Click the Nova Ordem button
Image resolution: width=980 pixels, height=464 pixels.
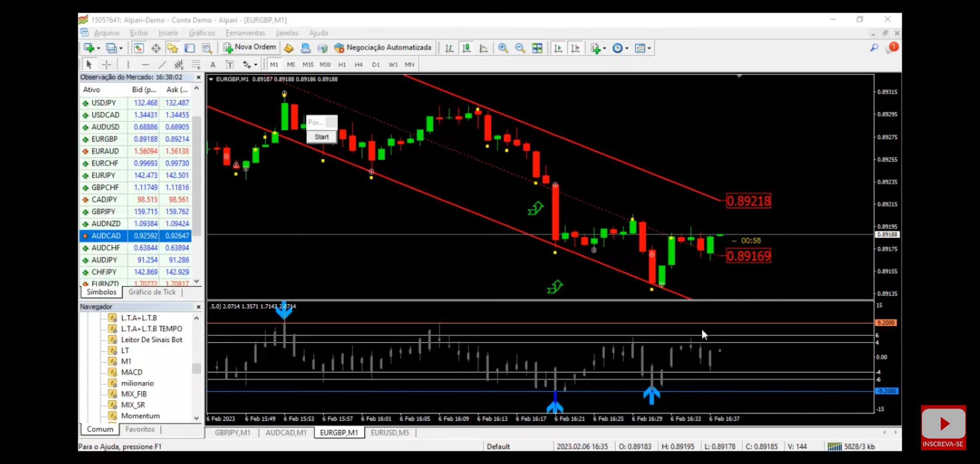pos(249,48)
